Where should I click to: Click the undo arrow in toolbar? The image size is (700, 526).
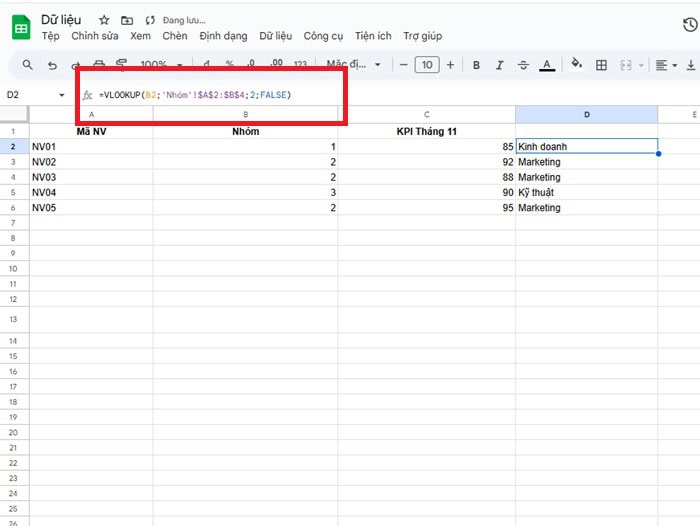click(x=52, y=65)
